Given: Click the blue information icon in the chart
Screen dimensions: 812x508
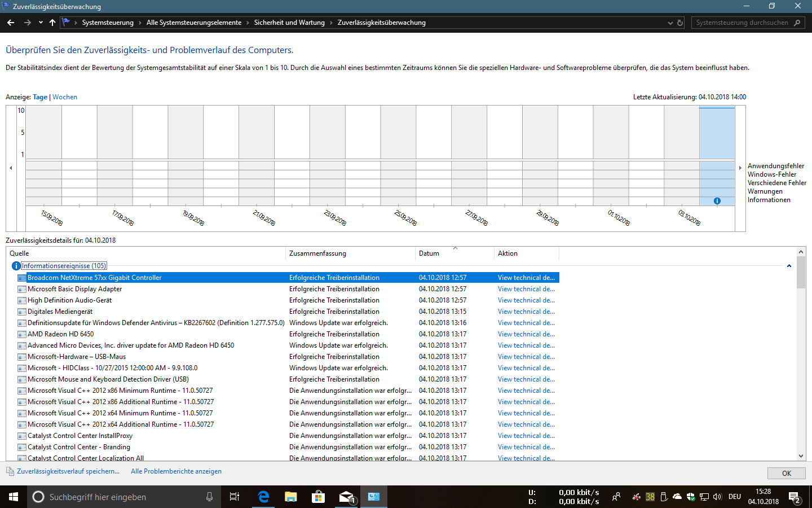Looking at the screenshot, I should click(x=717, y=201).
